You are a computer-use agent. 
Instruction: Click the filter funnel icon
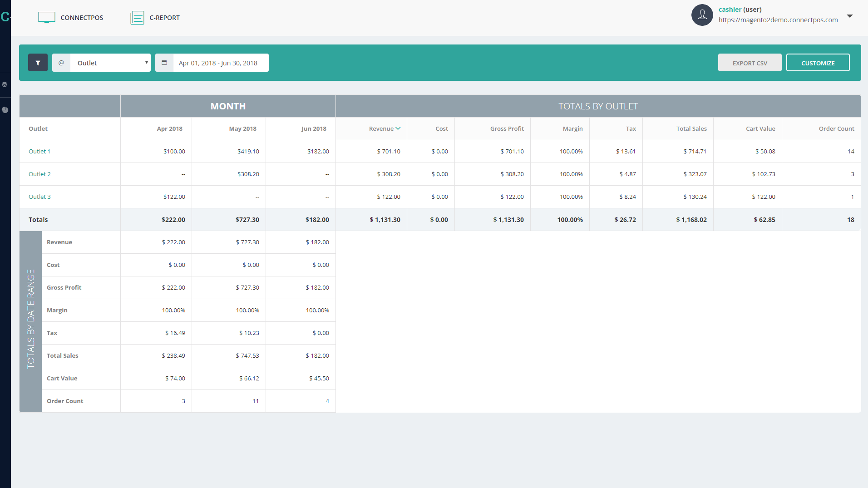pos(38,62)
